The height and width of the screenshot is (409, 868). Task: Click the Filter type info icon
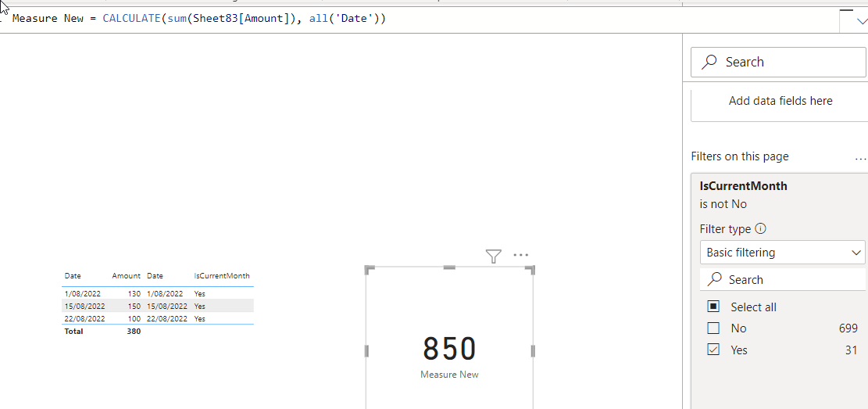[x=761, y=228]
